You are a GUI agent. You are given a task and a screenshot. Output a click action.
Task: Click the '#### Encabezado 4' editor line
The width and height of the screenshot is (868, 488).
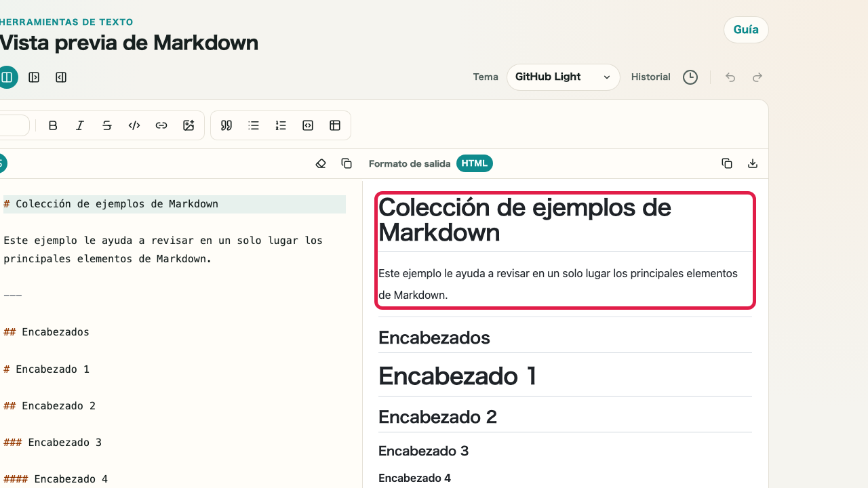56,479
